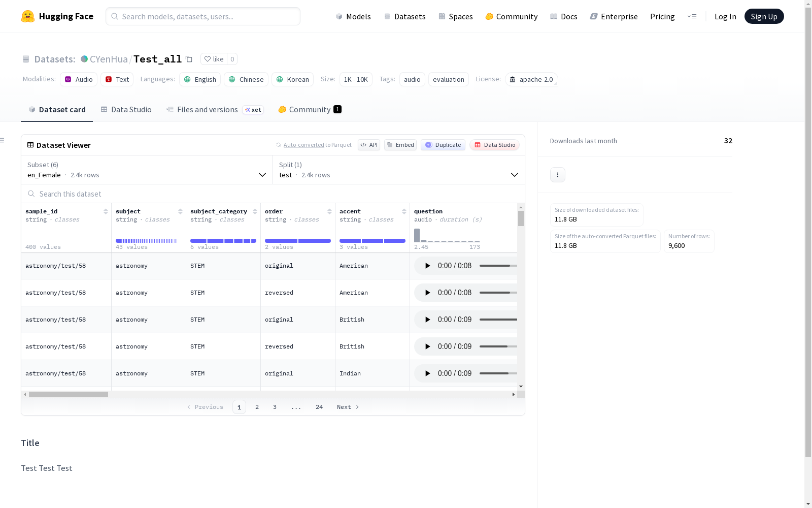Focus the Search this dataset field

pos(273,194)
